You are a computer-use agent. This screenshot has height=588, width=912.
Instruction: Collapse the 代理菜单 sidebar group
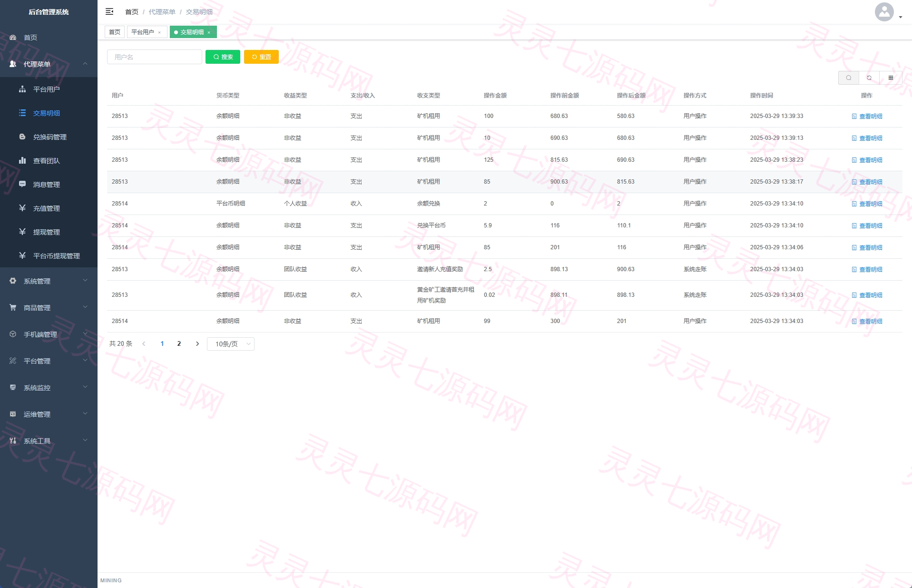tap(49, 64)
